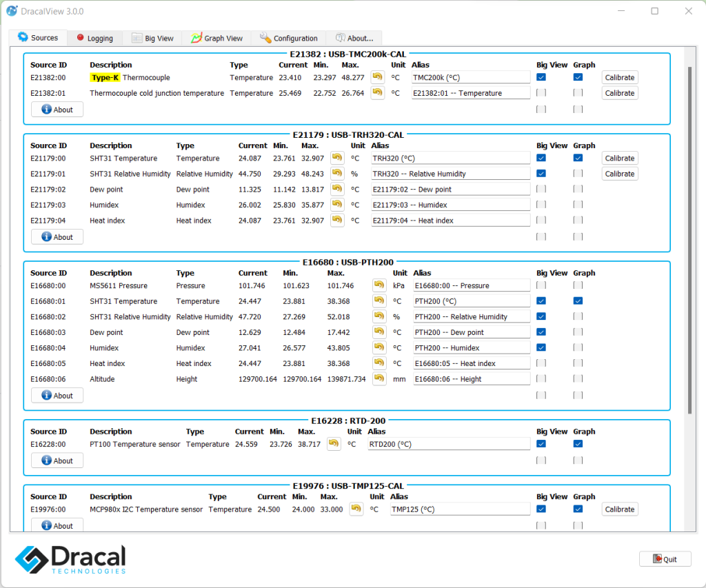Image resolution: width=706 pixels, height=588 pixels.
Task: Select source ID E16680:00 text
Action: [48, 285]
